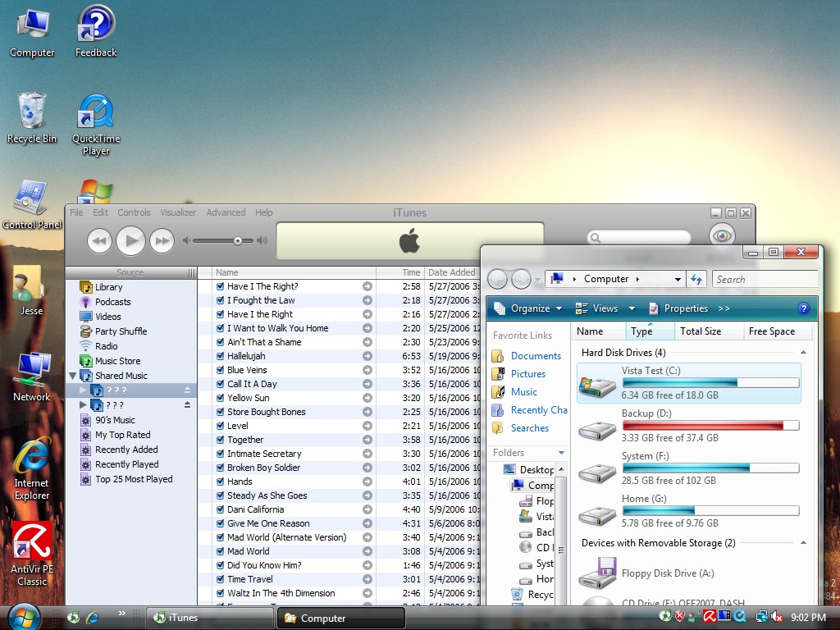Collapse the Hard Disk Drives group

click(803, 353)
